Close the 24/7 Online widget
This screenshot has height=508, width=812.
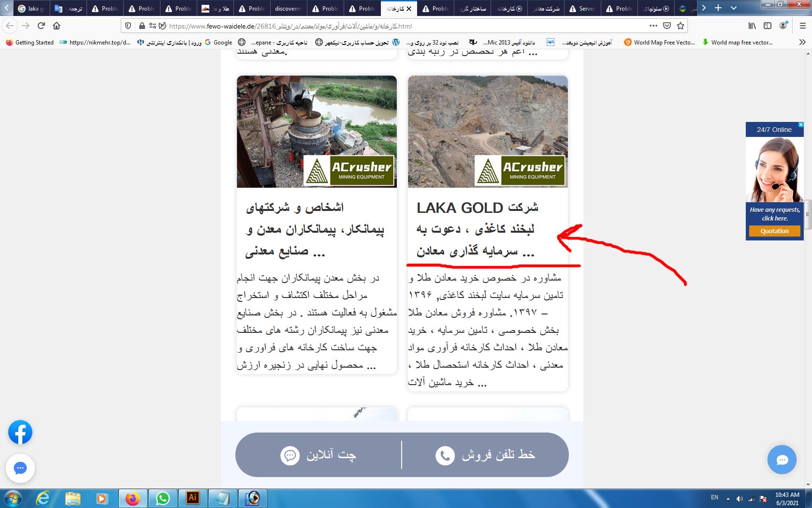coord(800,125)
